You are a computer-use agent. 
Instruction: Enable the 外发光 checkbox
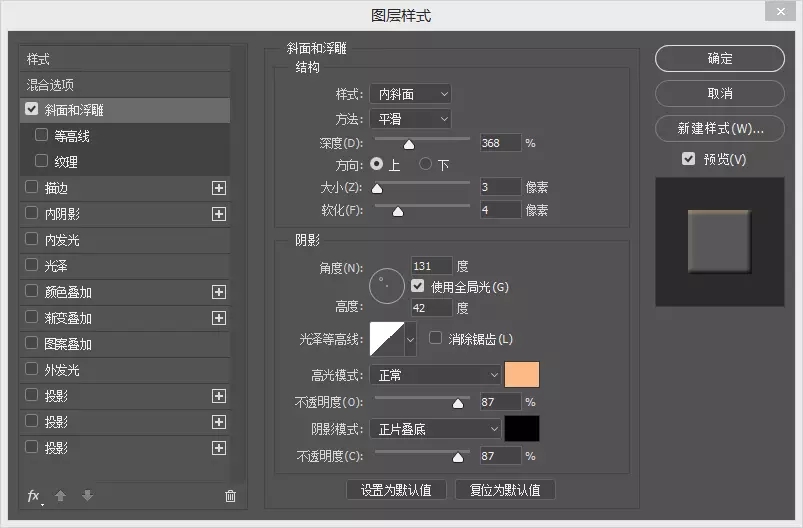tap(32, 369)
